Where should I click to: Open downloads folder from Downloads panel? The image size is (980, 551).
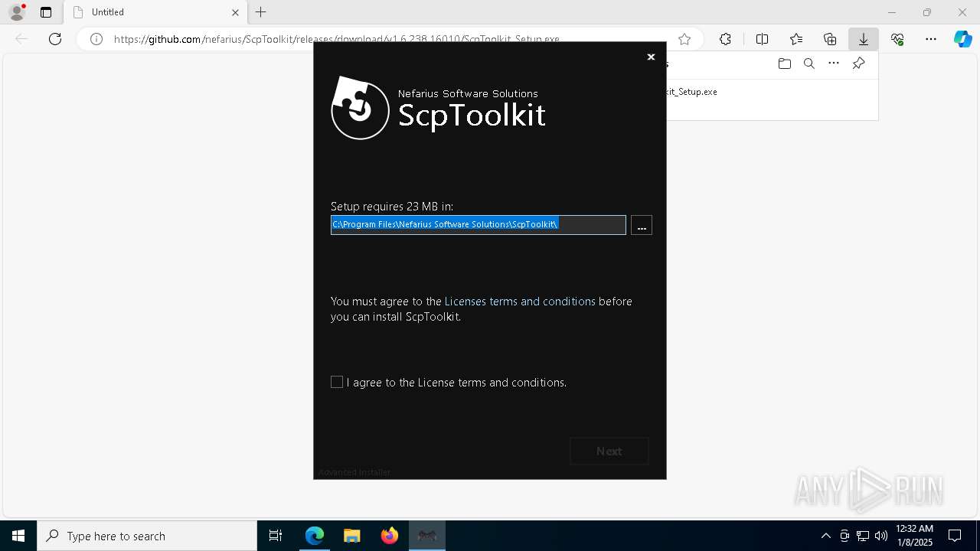784,64
